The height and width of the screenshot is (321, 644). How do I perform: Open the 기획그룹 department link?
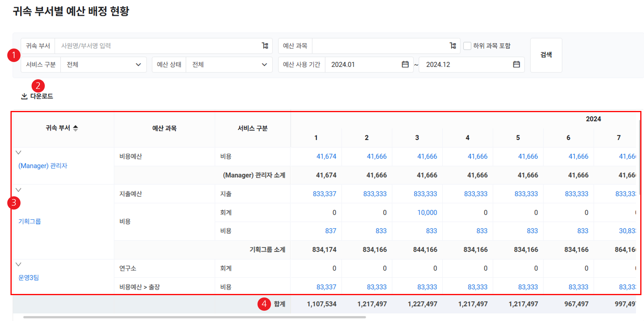coord(29,221)
